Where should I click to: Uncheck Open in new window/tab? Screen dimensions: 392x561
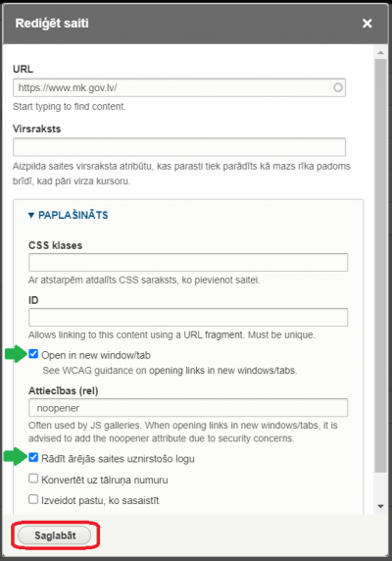33,354
